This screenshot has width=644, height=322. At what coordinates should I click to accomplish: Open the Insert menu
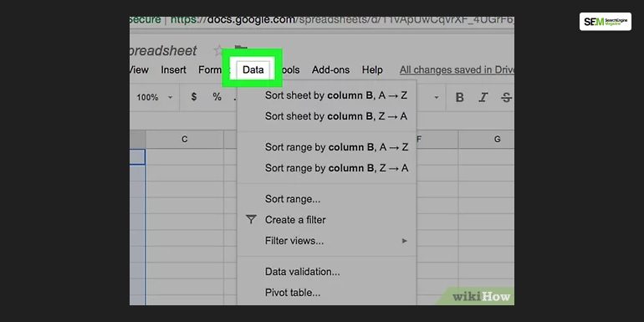click(173, 69)
